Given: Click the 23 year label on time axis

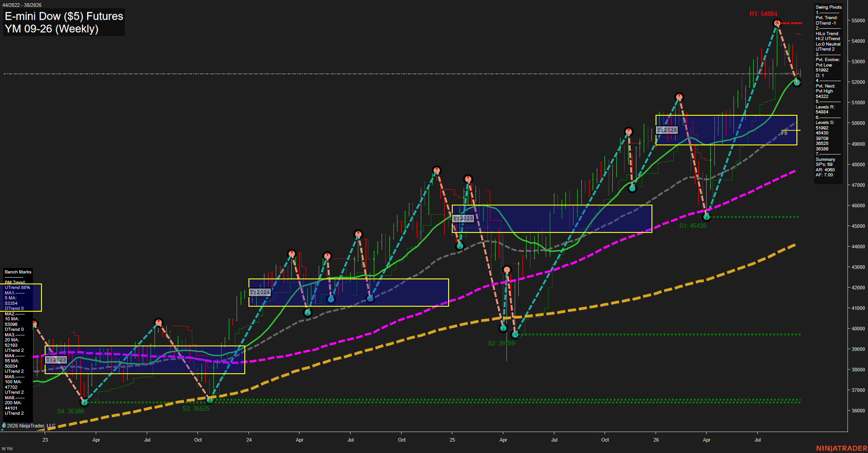Looking at the screenshot, I should 45,440.
